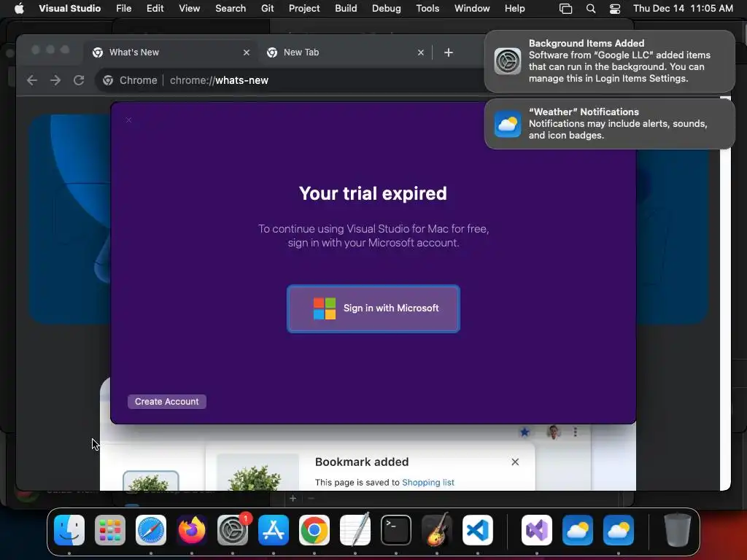Close the New Tab tab

pos(421,52)
